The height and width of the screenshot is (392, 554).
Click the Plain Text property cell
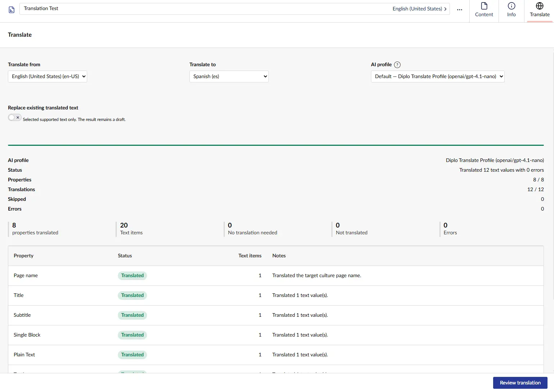point(24,355)
